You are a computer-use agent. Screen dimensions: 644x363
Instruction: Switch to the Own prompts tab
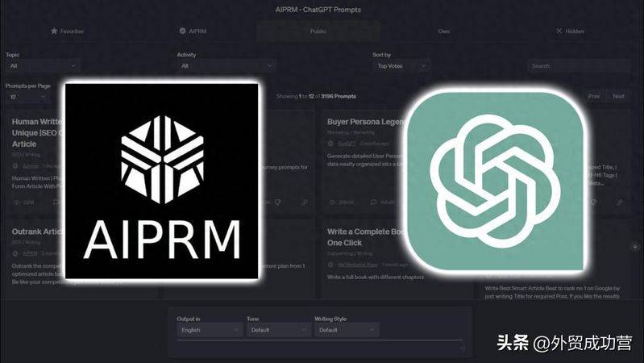444,31
